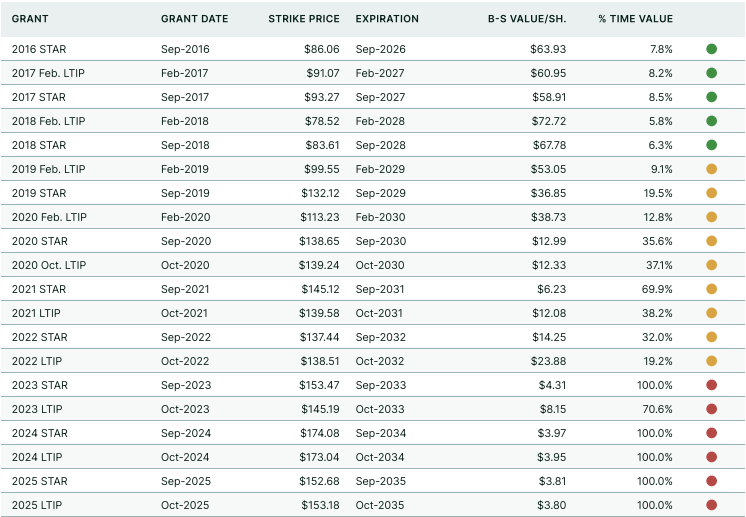Select the 2018 Feb. LTIP grant name
The image size is (746, 517).
[49, 121]
